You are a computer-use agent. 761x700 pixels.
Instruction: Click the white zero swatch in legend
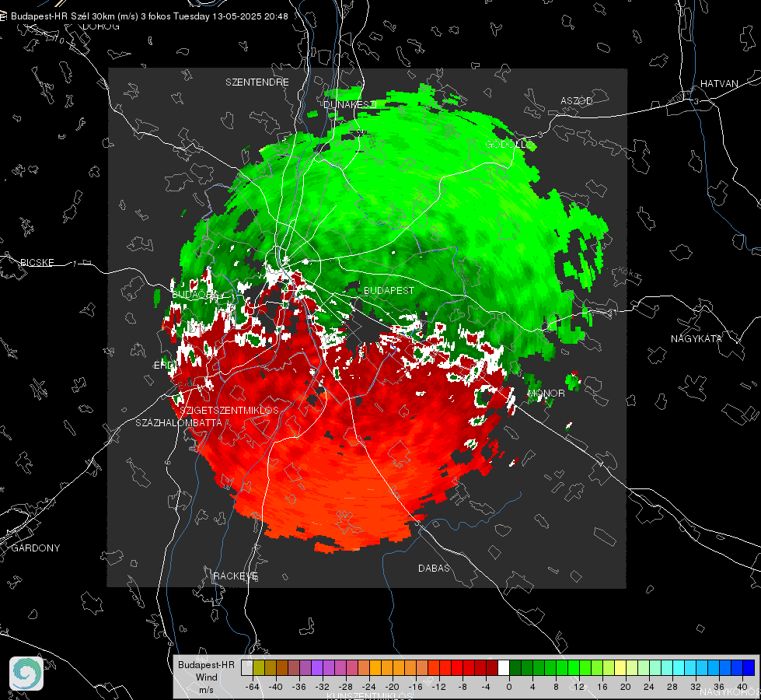click(x=504, y=668)
